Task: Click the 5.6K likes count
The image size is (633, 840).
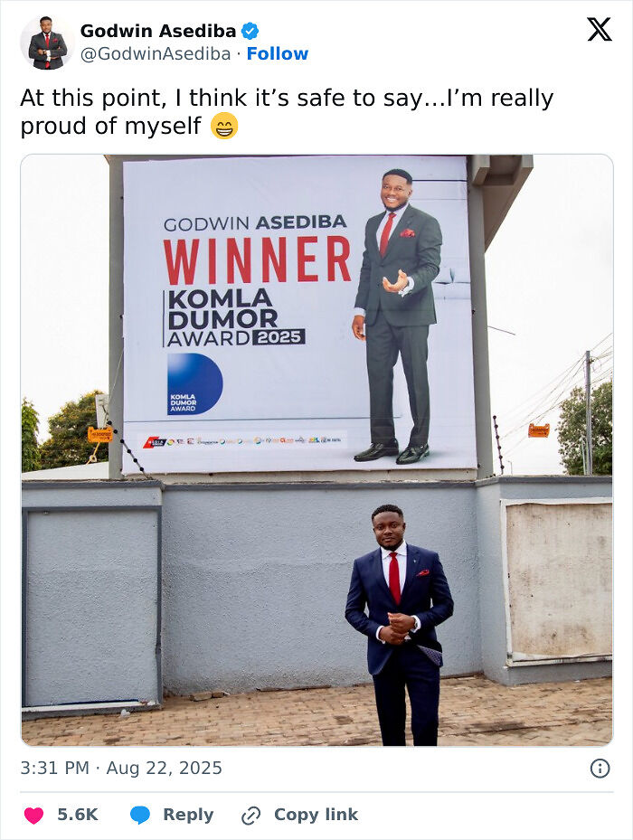Action: pyautogui.click(x=78, y=815)
